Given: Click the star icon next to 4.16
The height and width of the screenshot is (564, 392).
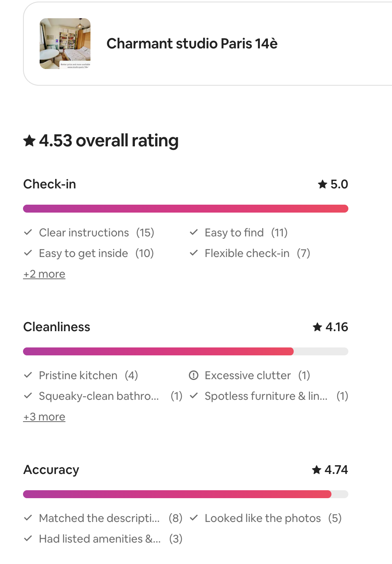Looking at the screenshot, I should click(x=317, y=327).
